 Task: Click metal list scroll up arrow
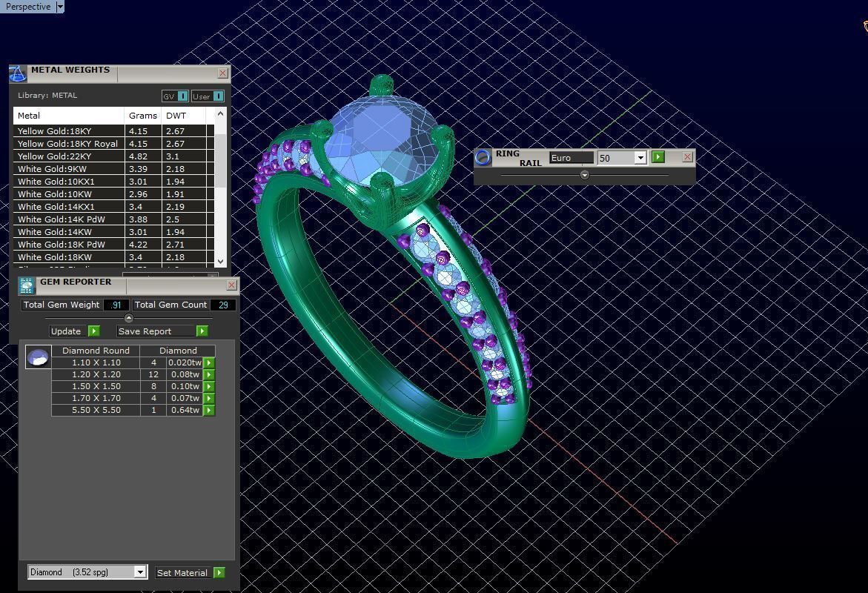220,113
